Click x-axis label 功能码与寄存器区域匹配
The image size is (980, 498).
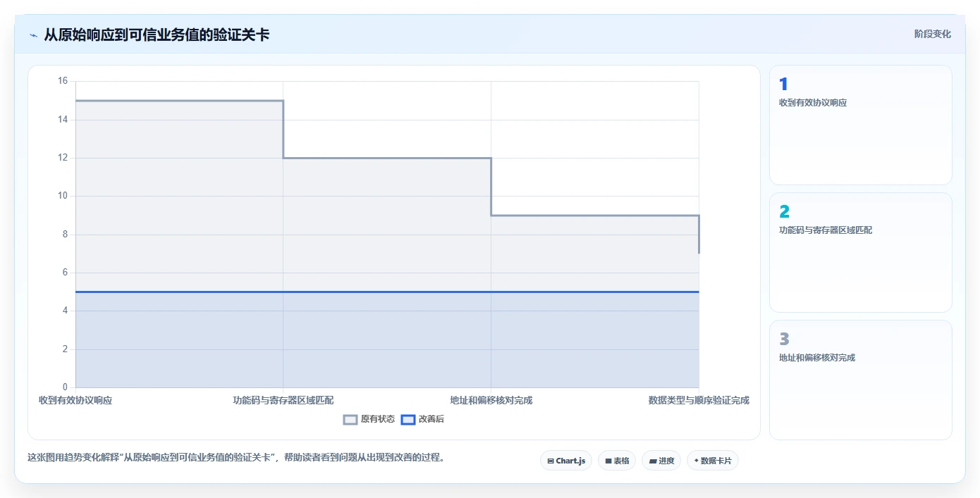(x=283, y=400)
